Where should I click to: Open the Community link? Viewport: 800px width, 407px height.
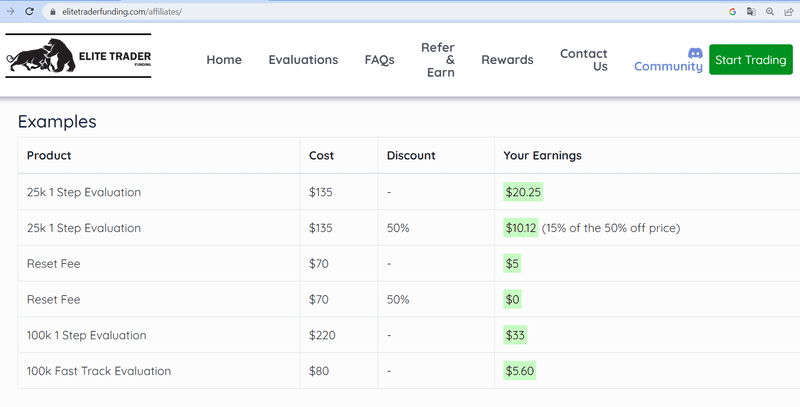tap(668, 66)
